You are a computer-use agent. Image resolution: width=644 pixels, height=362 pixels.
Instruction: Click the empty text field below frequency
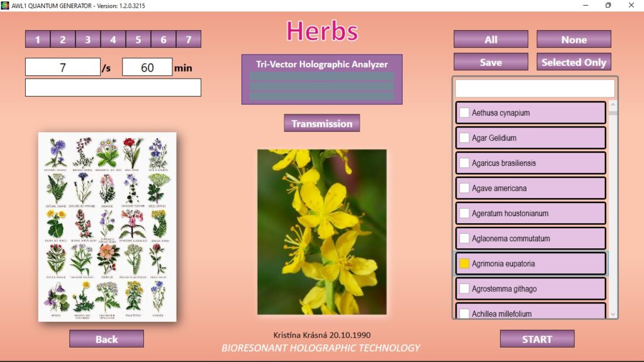(x=113, y=87)
